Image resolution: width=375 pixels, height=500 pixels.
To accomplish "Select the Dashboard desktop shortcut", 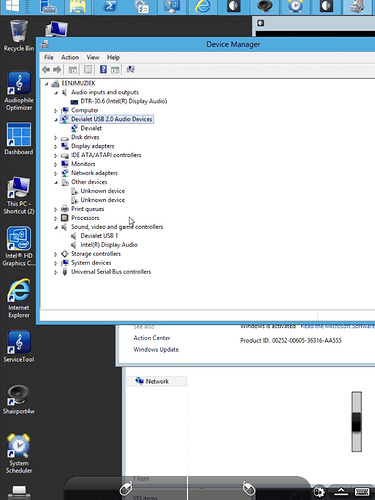I will pyautogui.click(x=19, y=139).
